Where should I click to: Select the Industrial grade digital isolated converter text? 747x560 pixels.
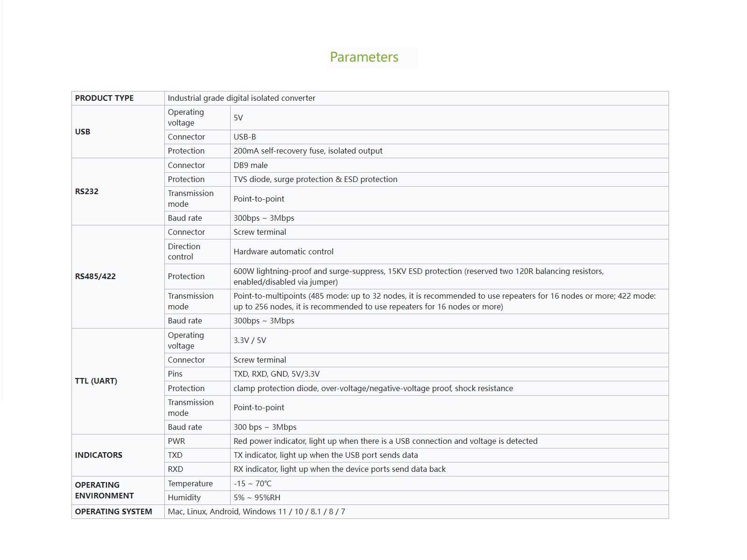click(x=241, y=98)
